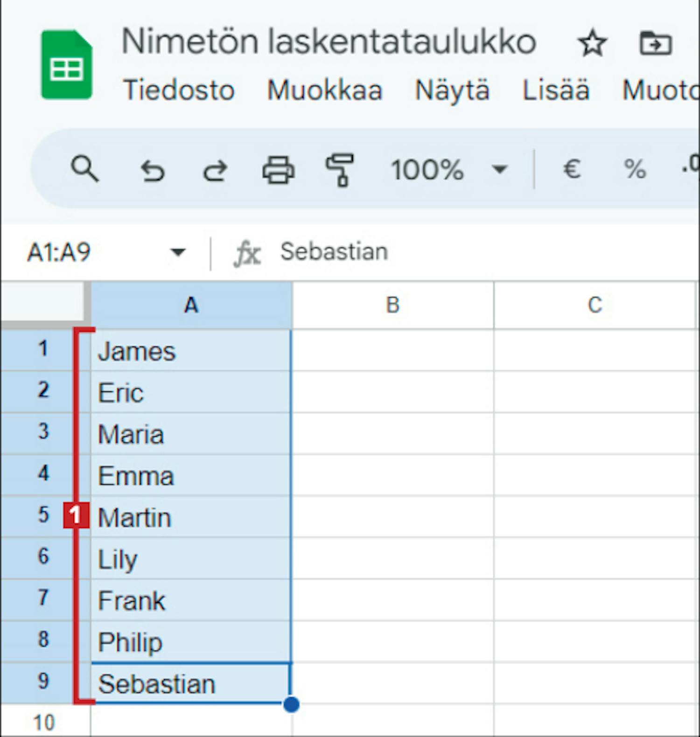Select the paint format roller icon
The image size is (700, 737).
pos(340,170)
